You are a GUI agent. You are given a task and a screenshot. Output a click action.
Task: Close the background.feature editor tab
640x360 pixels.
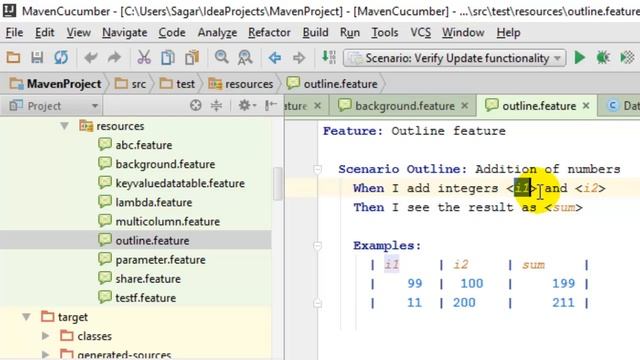click(464, 106)
